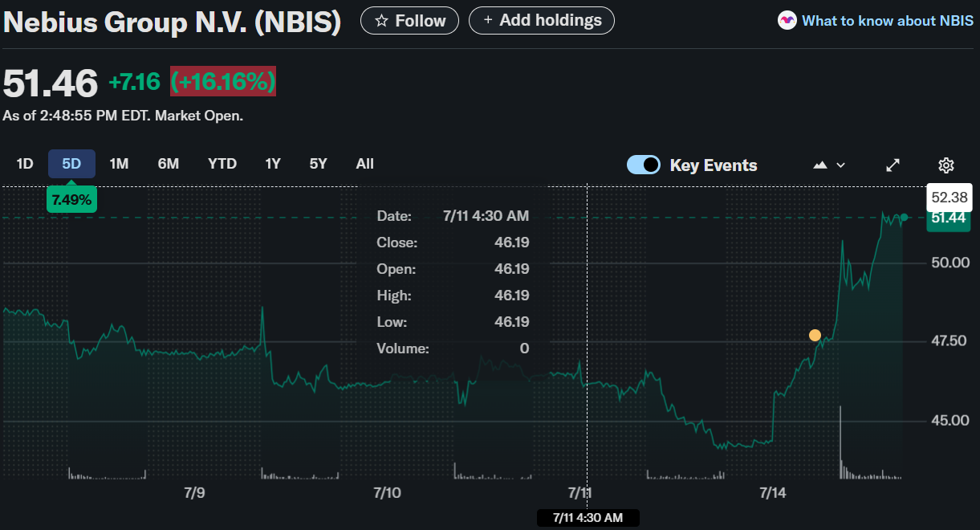Select the 1D range tab
The image size is (980, 530).
coord(25,164)
